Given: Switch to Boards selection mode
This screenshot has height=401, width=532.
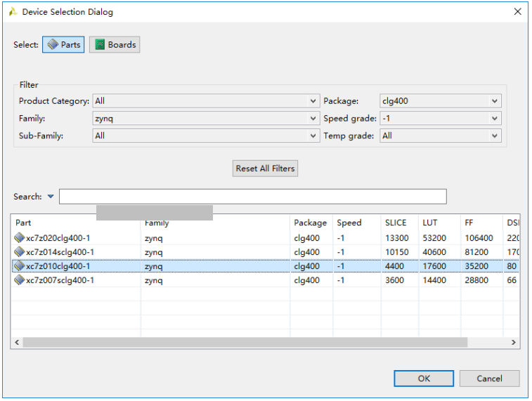Looking at the screenshot, I should pyautogui.click(x=115, y=45).
